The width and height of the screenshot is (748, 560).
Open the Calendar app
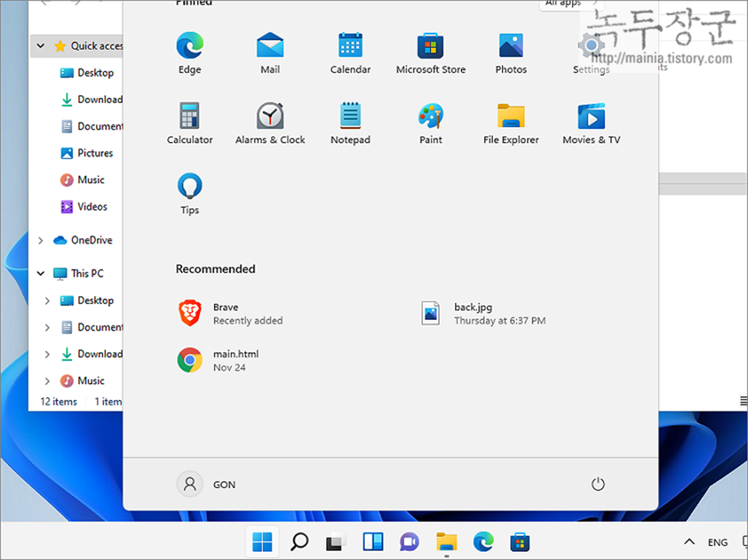[350, 54]
